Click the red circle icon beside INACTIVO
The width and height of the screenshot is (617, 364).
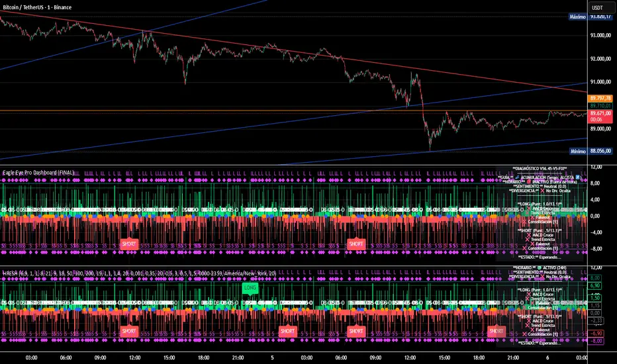pyautogui.click(x=529, y=182)
